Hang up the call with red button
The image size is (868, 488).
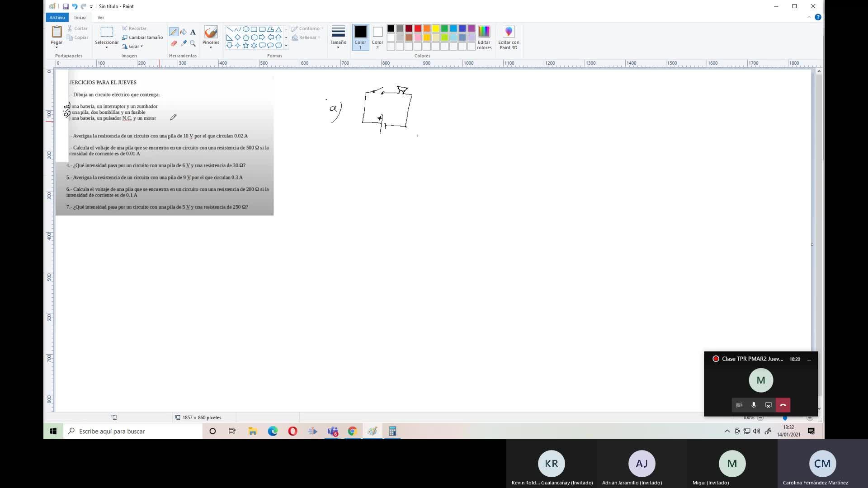tap(783, 405)
